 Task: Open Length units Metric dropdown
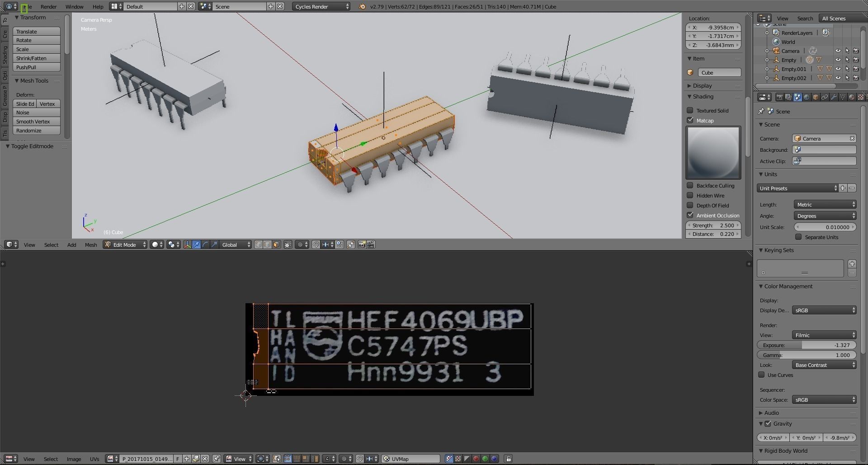825,205
